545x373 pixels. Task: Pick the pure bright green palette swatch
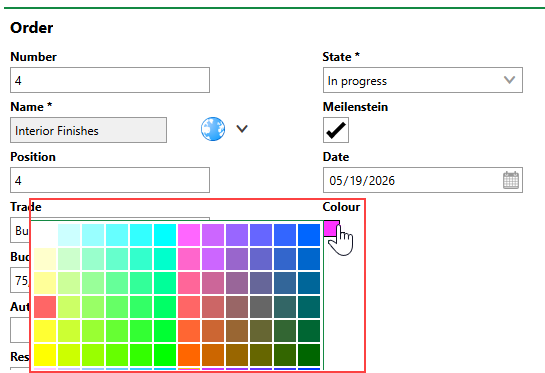tap(165, 355)
